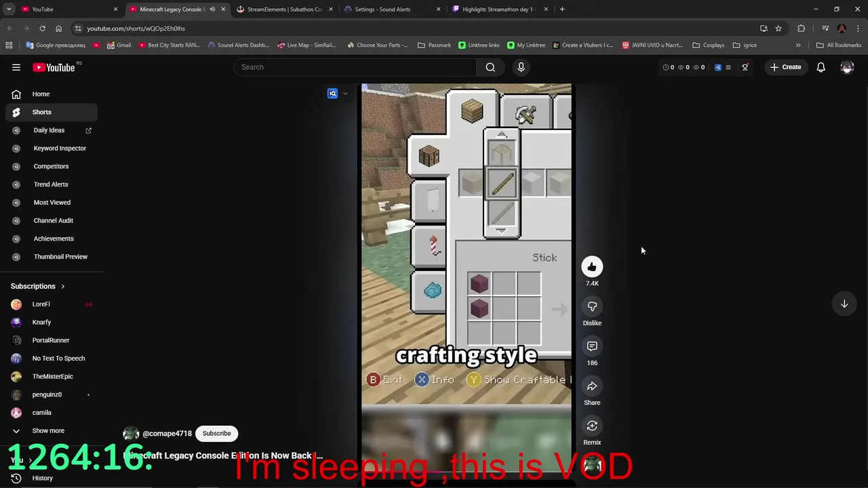This screenshot has width=868, height=488.
Task: Click the YouTube logo
Action: click(54, 67)
